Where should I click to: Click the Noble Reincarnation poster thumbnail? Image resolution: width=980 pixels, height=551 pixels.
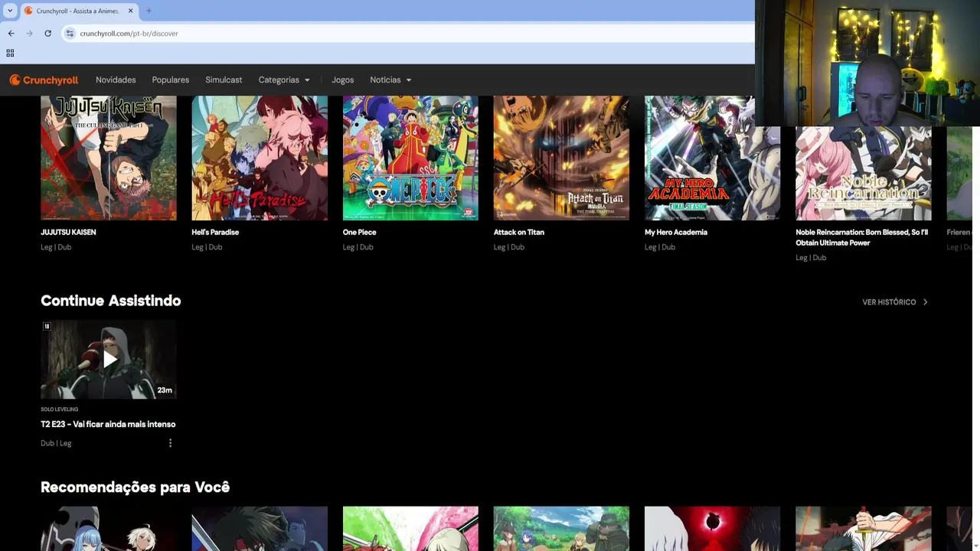(x=863, y=174)
